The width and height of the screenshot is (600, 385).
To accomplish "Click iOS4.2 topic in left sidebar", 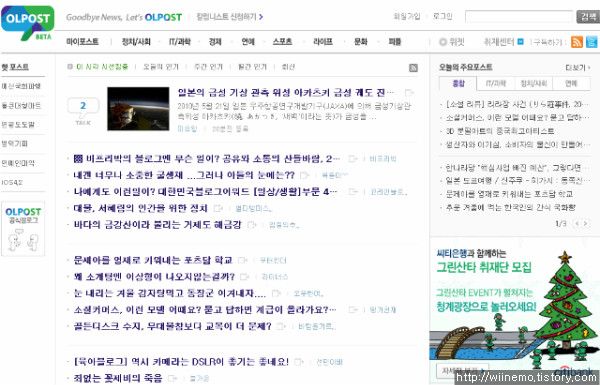I will click(12, 183).
